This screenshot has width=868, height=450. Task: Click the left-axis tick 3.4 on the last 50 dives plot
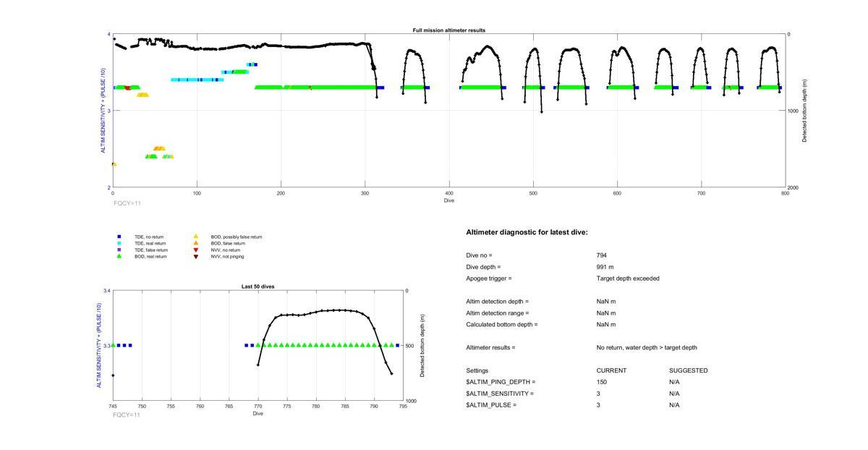tap(106, 291)
